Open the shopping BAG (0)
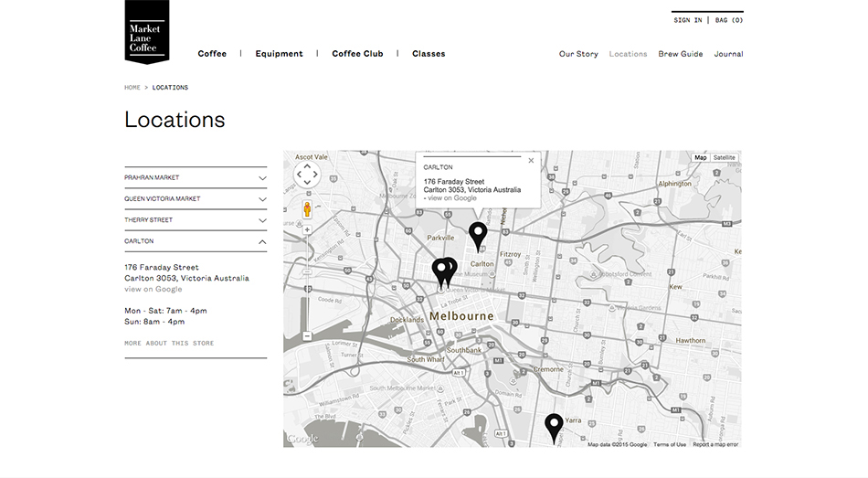 [729, 20]
